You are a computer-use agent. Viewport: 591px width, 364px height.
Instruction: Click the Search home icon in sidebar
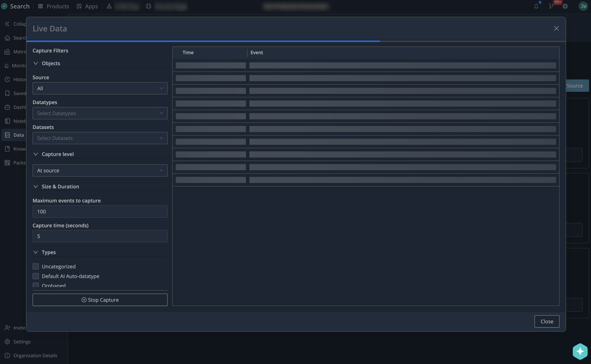pyautogui.click(x=7, y=38)
